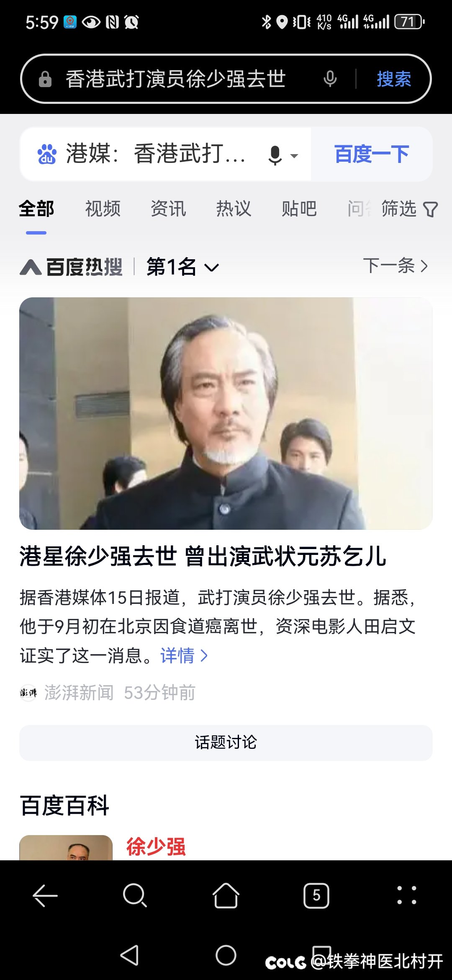This screenshot has width=452, height=980.
Task: Open the browser search magnifier icon
Action: click(x=135, y=895)
